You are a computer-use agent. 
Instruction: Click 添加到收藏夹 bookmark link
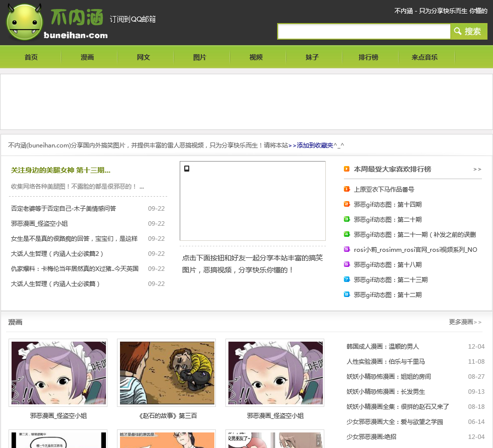tap(315, 145)
